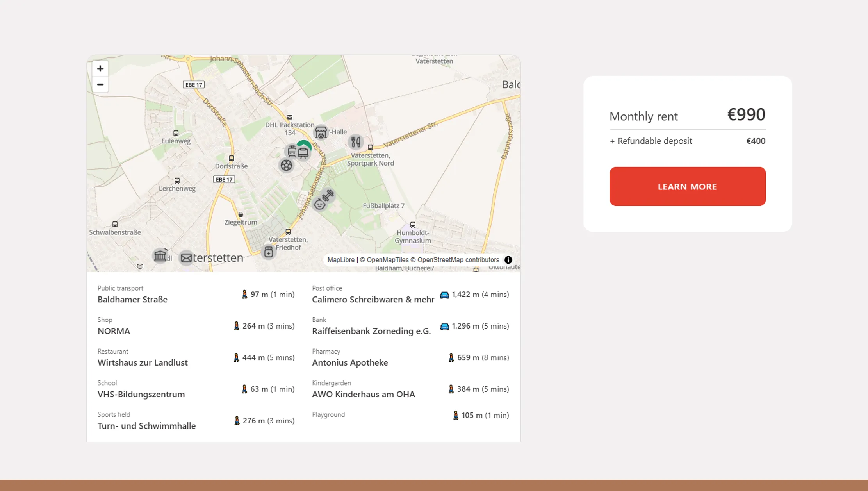Screen dimensions: 868x491
Task: Open the MapLibre attribution link
Action: coord(340,260)
